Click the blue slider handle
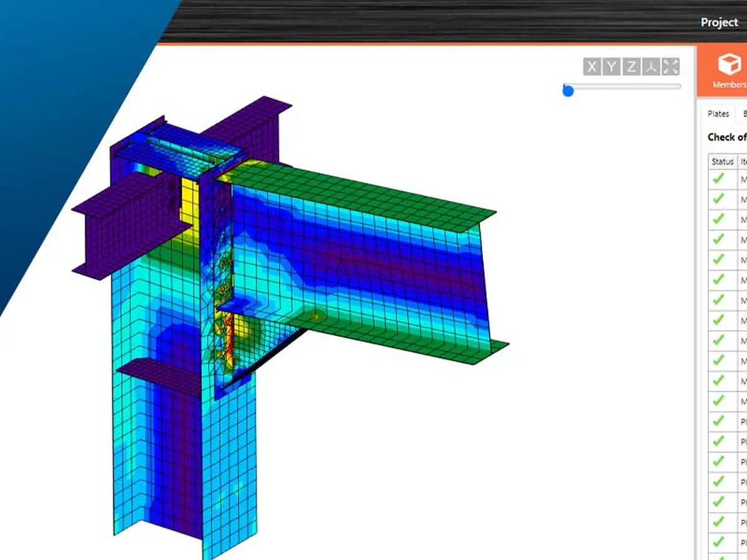The image size is (747, 560). 568,91
